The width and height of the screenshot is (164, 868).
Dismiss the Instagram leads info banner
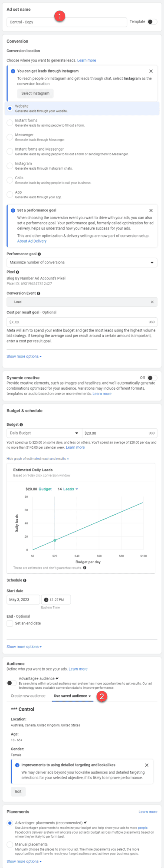pyautogui.click(x=151, y=71)
